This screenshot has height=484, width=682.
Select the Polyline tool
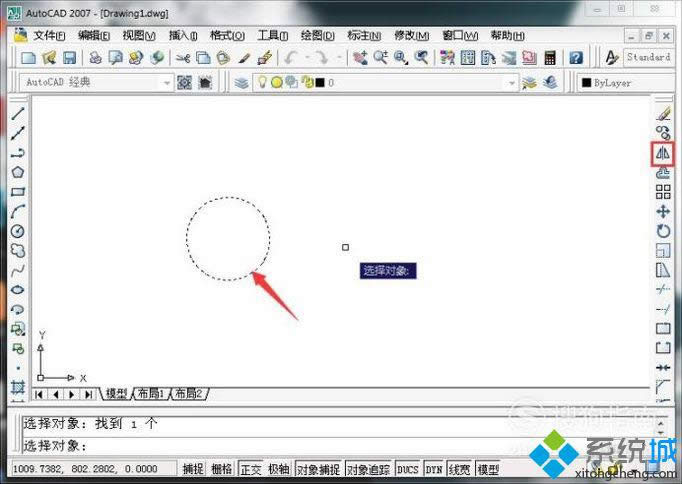18,153
